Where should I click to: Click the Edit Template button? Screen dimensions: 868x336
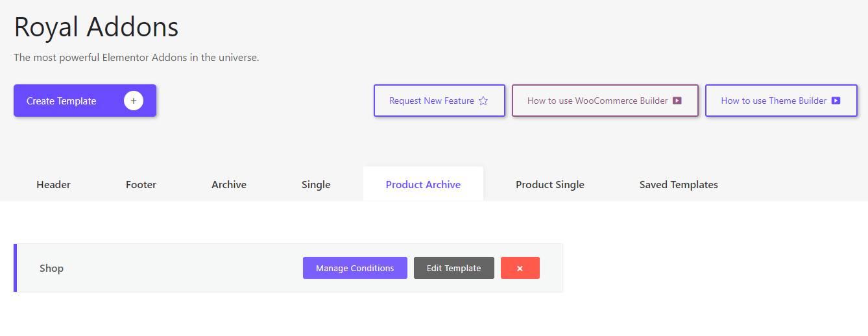pyautogui.click(x=454, y=268)
